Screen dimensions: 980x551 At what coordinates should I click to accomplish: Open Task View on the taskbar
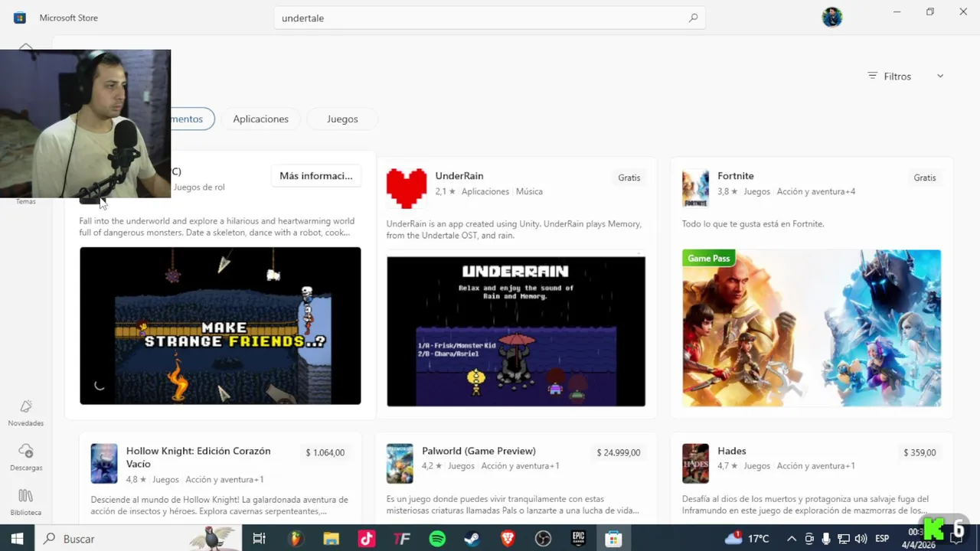click(x=259, y=539)
